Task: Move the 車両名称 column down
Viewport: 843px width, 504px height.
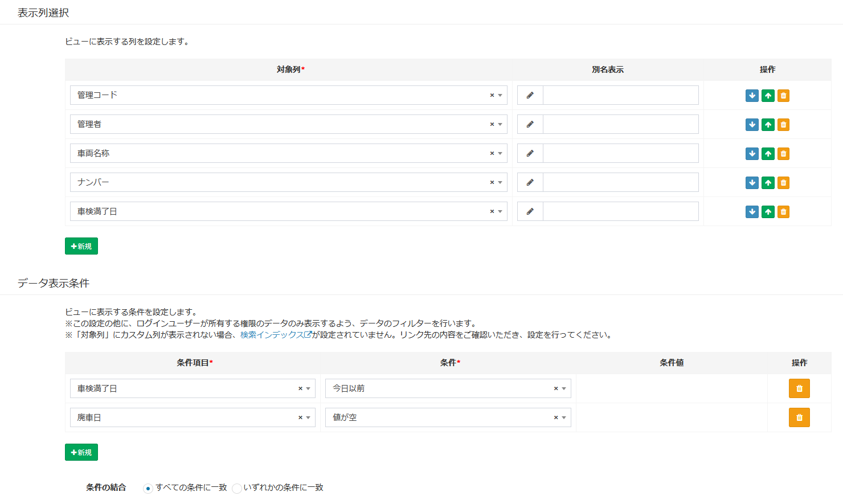Action: 752,154
